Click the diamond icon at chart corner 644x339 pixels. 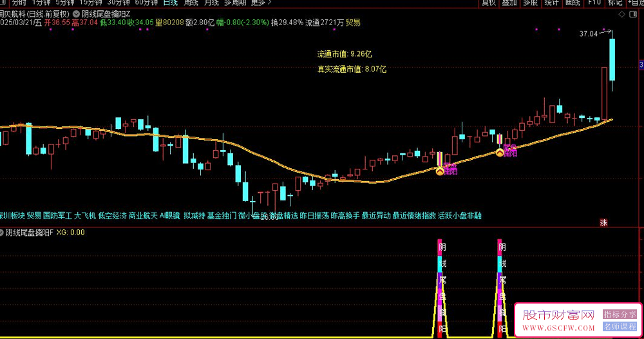pos(622,14)
